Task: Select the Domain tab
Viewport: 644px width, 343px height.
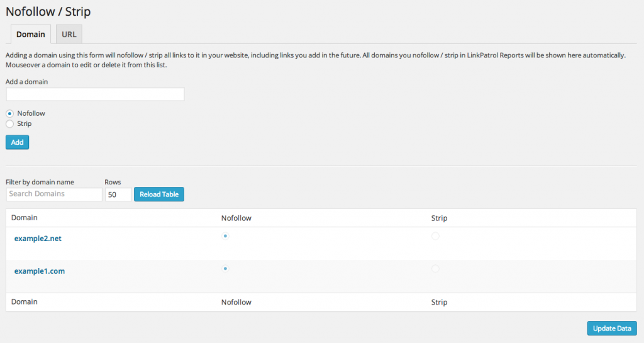Action: 31,34
